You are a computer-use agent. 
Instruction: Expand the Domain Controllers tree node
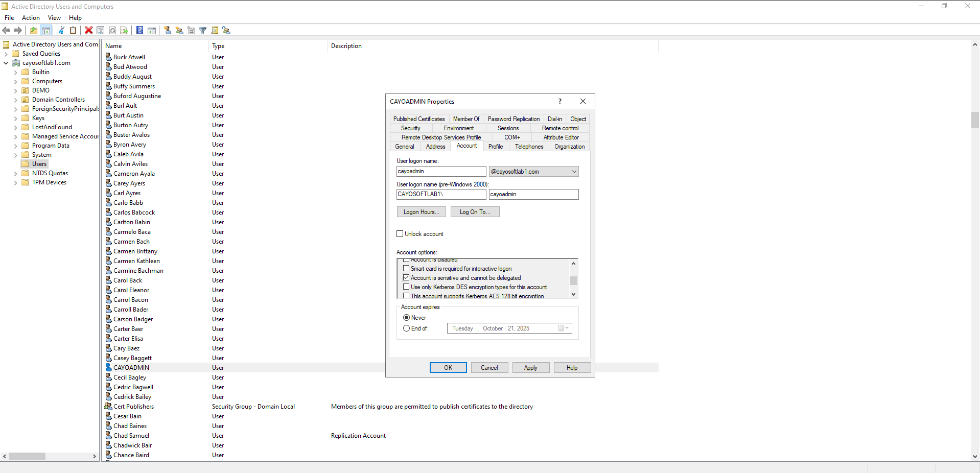click(x=15, y=100)
